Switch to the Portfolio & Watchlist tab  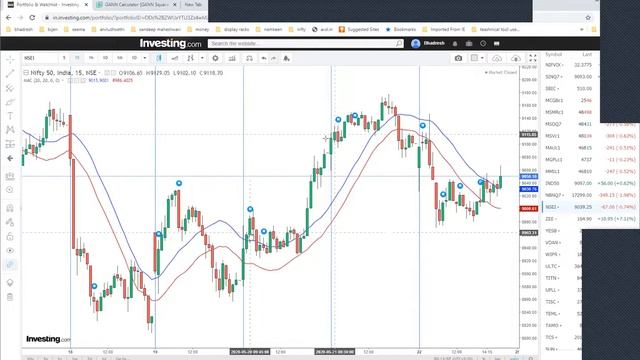(48, 5)
